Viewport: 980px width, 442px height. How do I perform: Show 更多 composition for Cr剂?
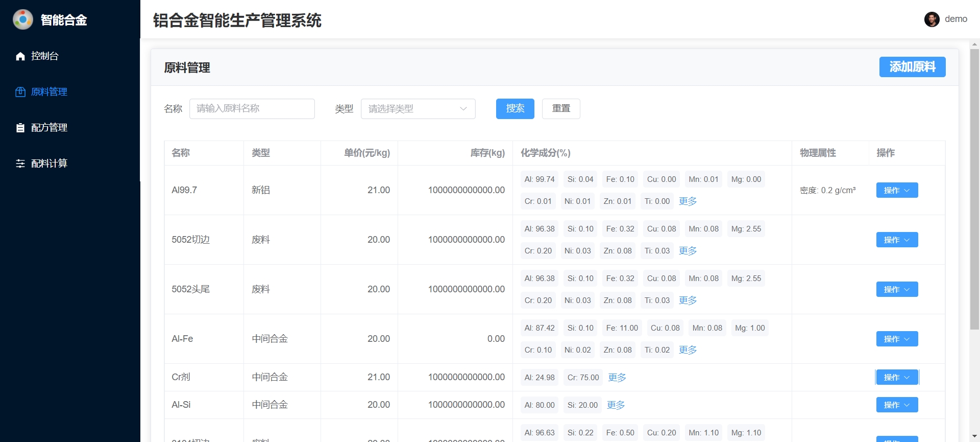[617, 378]
